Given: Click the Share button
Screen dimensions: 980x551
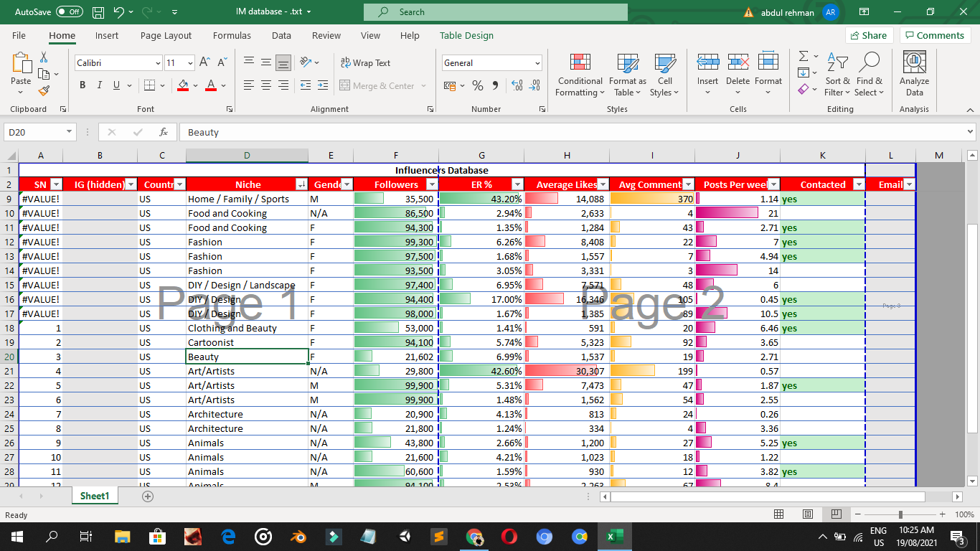Looking at the screenshot, I should 867,35.
